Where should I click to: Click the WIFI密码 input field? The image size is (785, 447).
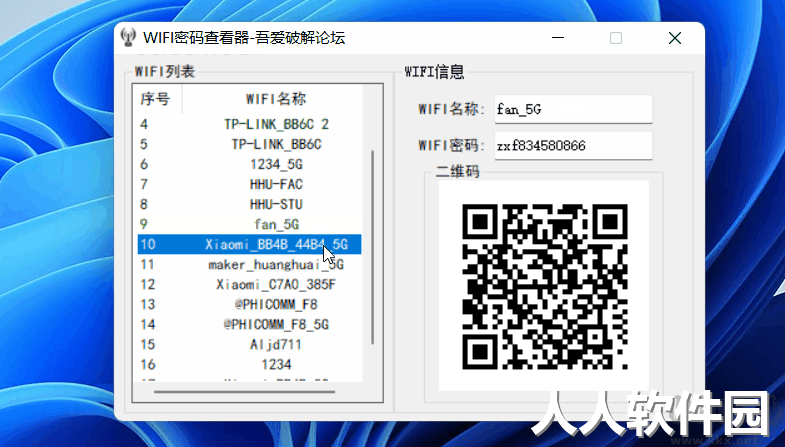click(x=573, y=146)
